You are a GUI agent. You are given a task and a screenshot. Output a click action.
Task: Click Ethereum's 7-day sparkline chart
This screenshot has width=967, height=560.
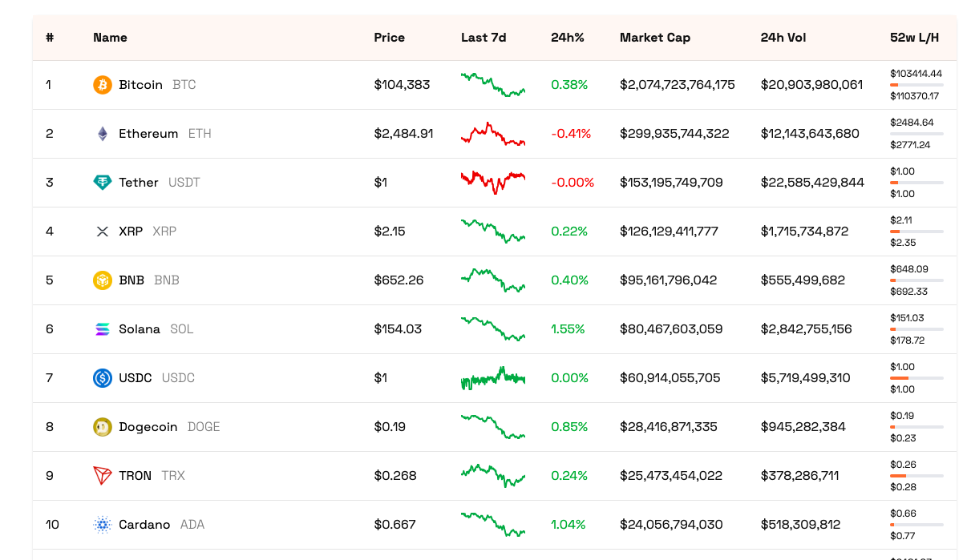click(x=493, y=134)
